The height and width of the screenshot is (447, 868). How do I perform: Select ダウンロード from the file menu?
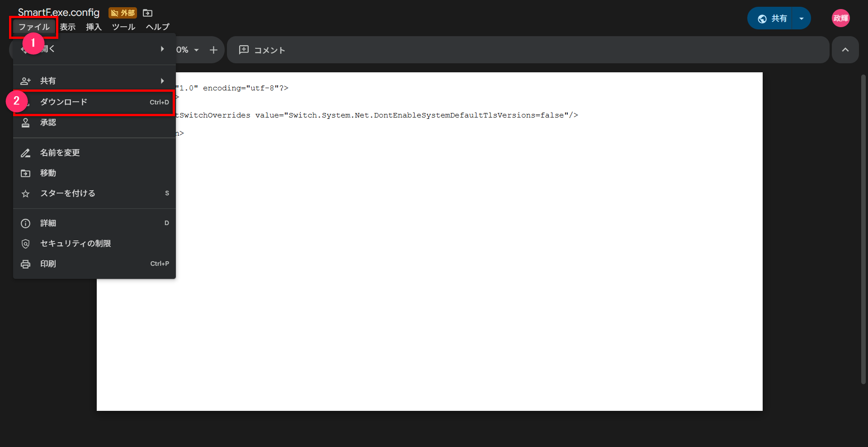(64, 102)
